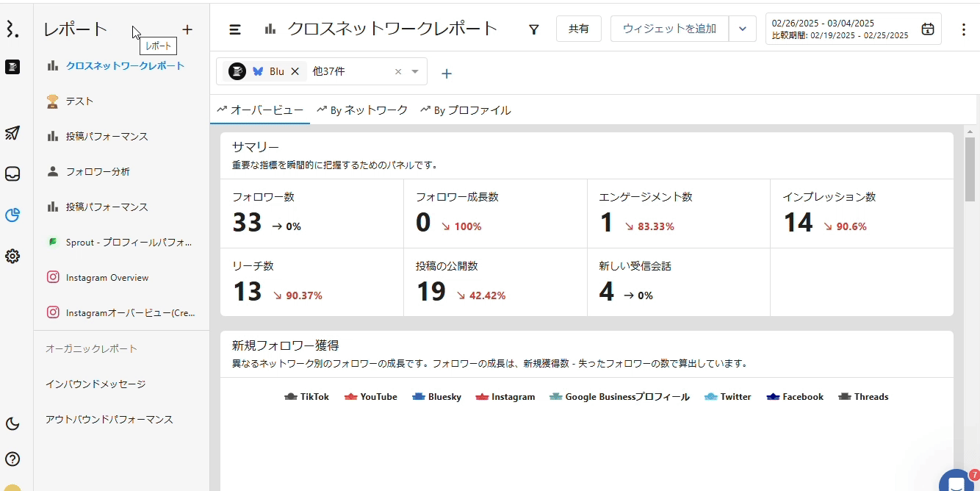Toggle Instagram series in chart legend
The height and width of the screenshot is (491, 980).
point(505,397)
